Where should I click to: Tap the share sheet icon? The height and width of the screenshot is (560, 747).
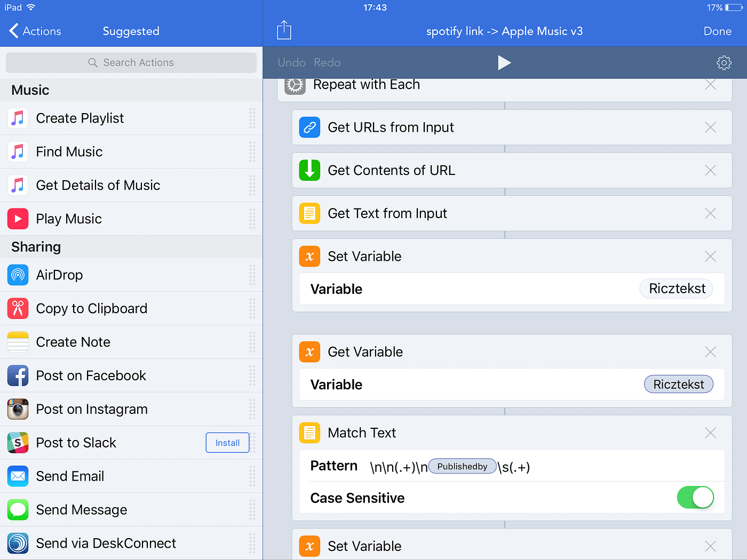(283, 30)
